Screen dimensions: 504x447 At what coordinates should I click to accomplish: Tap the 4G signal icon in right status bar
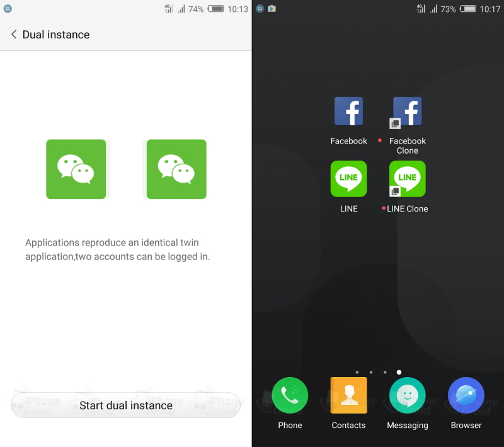pos(421,9)
